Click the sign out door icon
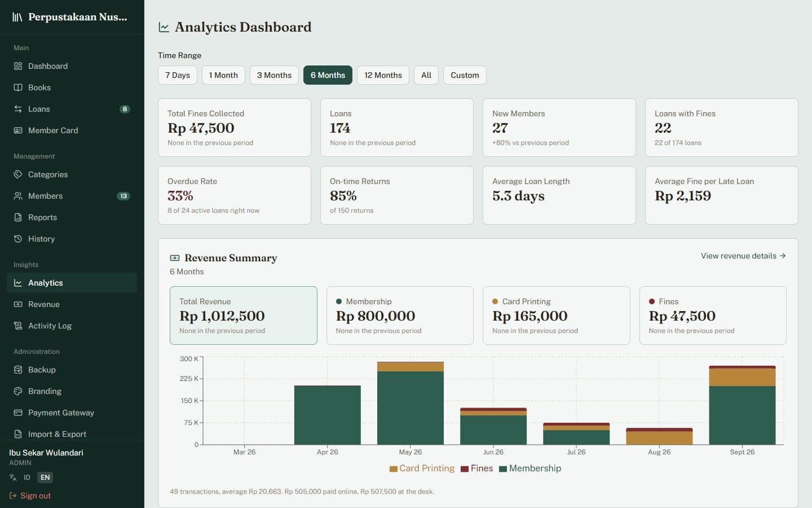812x508 pixels. point(13,496)
